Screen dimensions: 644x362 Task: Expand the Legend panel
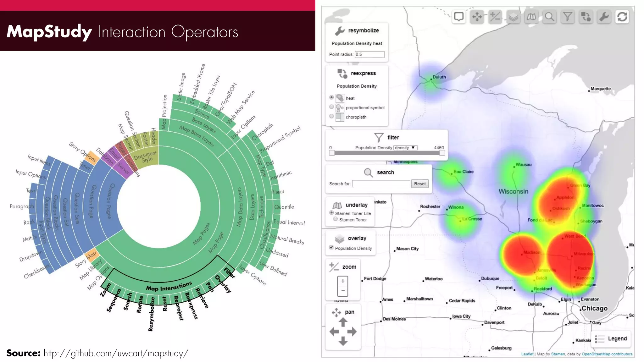pos(611,339)
